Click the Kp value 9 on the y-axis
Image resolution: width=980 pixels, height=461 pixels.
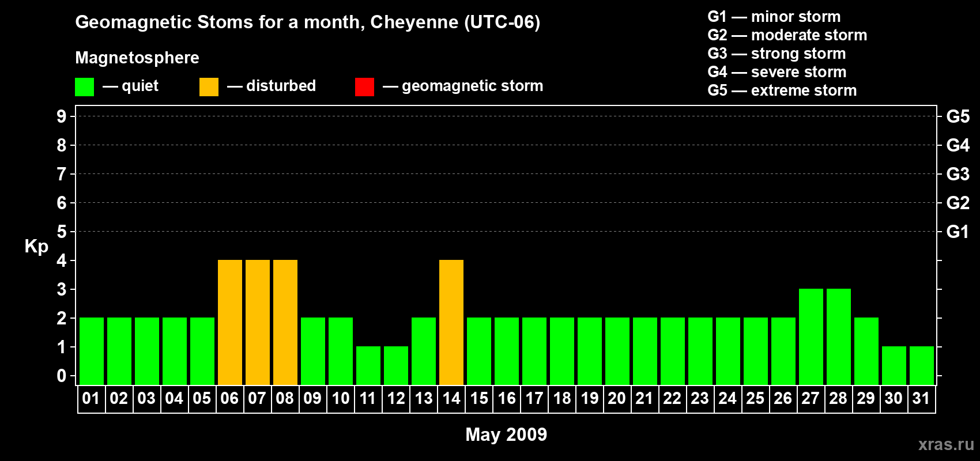click(62, 116)
